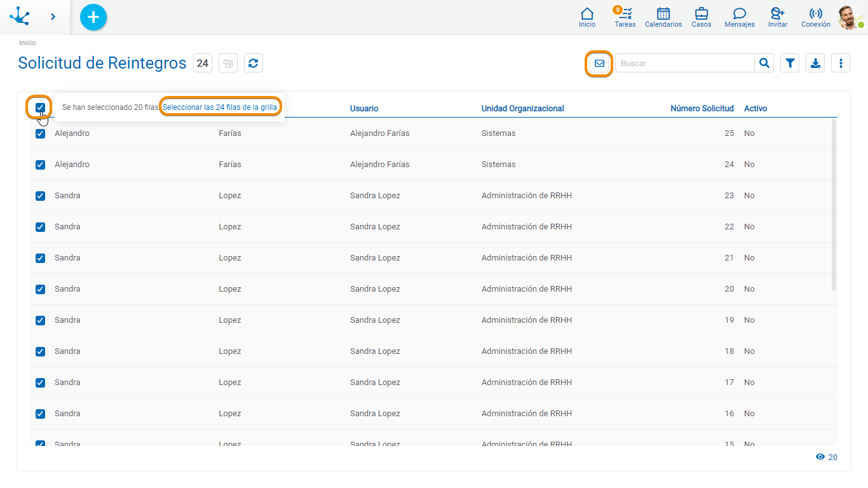The image size is (868, 488).
Task: Click the Solicitud de Reintegros title
Action: click(102, 63)
